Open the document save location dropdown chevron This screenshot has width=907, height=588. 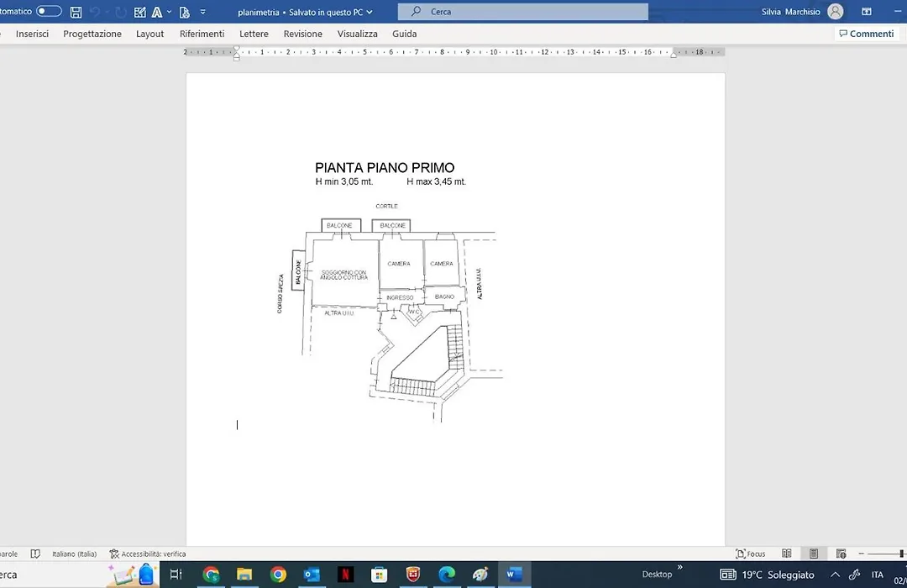[x=370, y=12]
